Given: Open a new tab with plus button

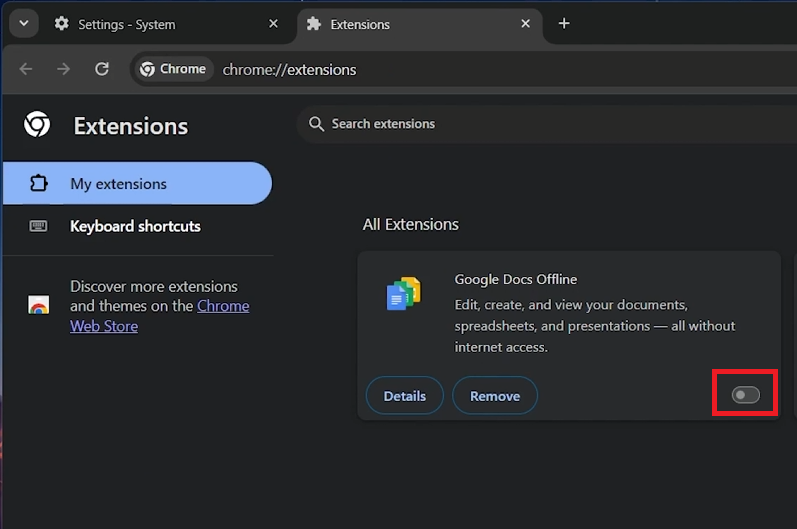Looking at the screenshot, I should coord(564,23).
